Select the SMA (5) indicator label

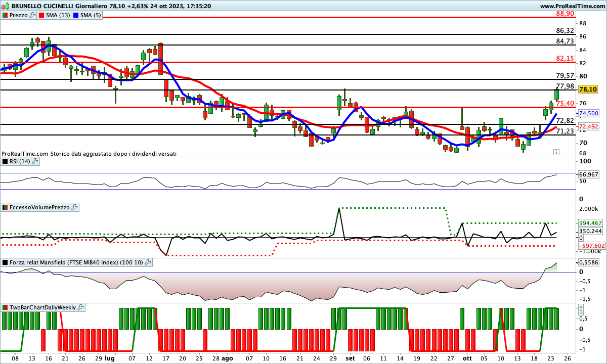point(92,15)
